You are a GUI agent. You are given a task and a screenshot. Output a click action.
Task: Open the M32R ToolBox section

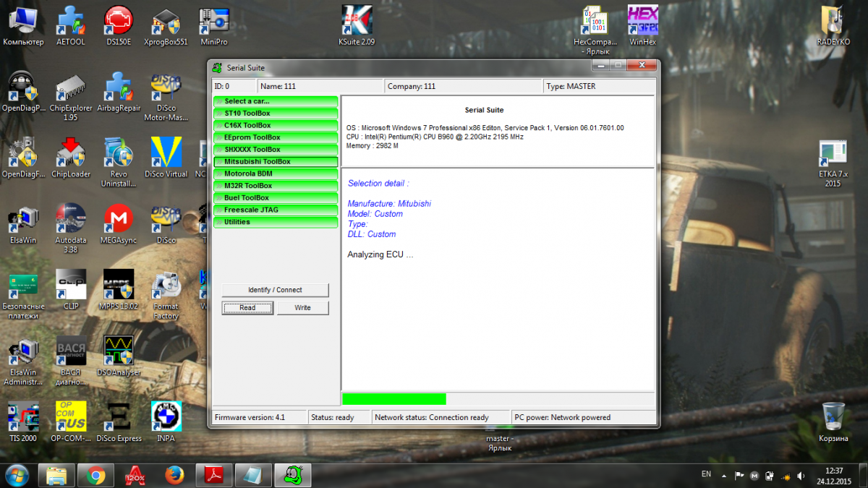pos(276,186)
